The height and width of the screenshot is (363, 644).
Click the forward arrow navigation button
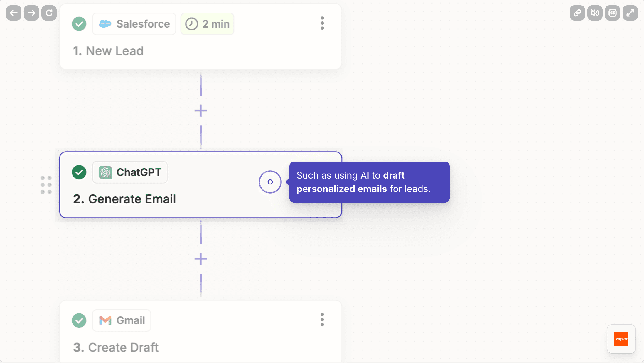(x=31, y=13)
